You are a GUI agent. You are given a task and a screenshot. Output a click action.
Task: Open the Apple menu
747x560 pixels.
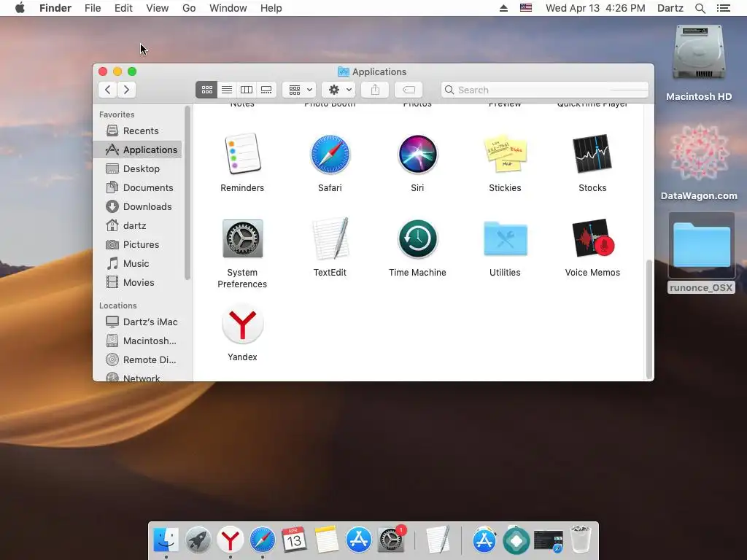[20, 8]
